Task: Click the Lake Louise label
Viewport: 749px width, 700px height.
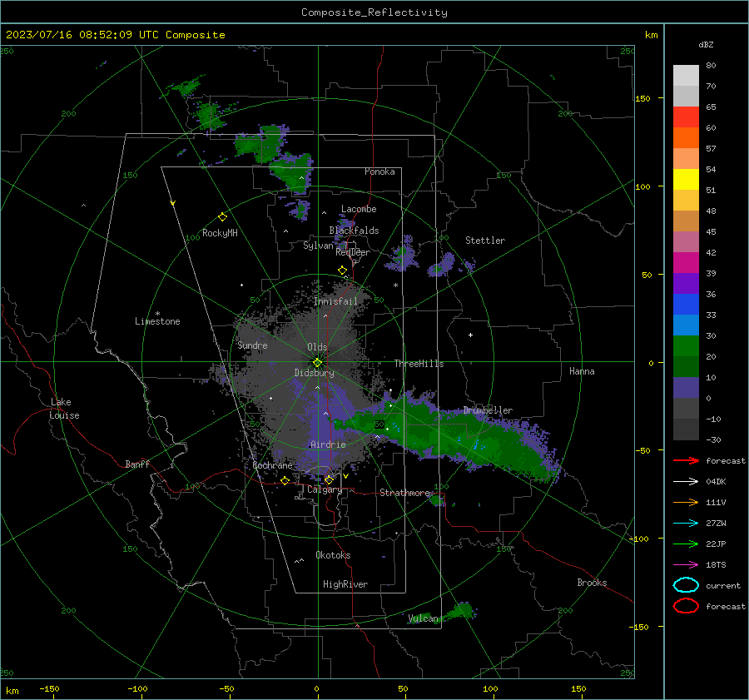Action: [64, 409]
